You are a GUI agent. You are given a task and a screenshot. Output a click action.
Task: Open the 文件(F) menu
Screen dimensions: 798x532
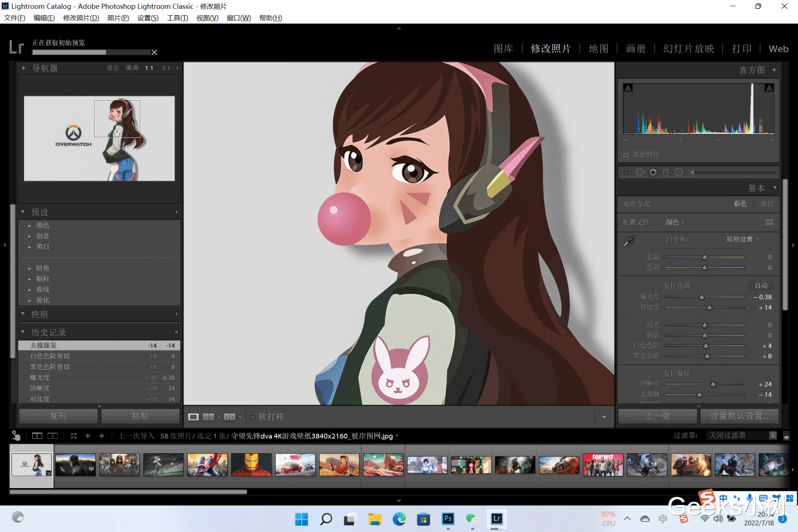[x=14, y=18]
